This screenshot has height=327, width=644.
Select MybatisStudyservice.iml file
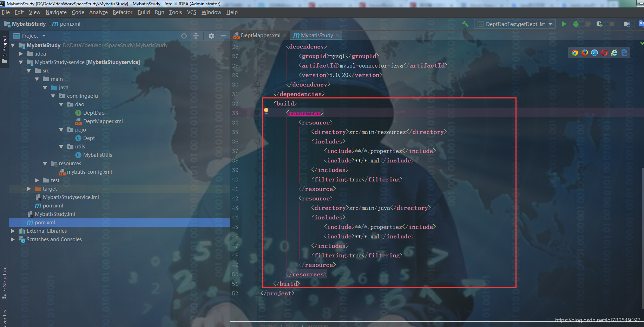[71, 197]
